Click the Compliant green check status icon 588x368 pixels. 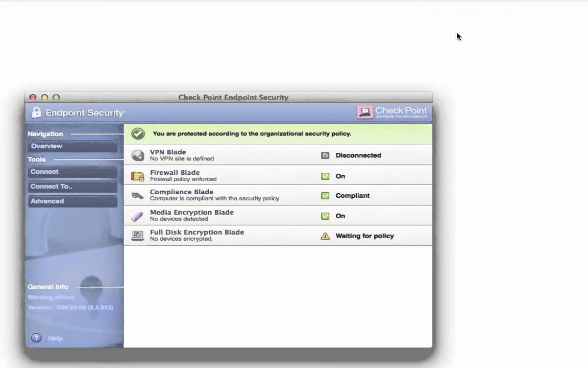coord(325,196)
